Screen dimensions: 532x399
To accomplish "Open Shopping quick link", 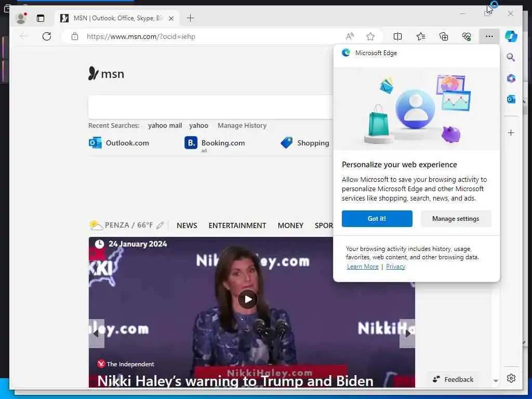I will [304, 143].
